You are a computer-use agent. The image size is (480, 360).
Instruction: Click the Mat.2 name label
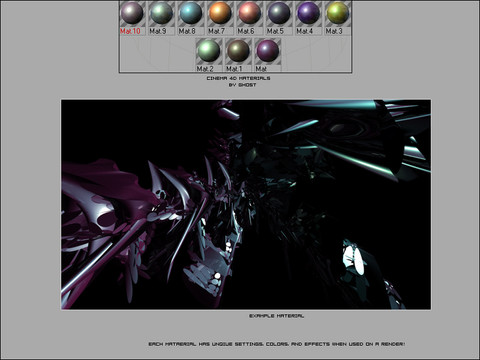click(x=205, y=69)
